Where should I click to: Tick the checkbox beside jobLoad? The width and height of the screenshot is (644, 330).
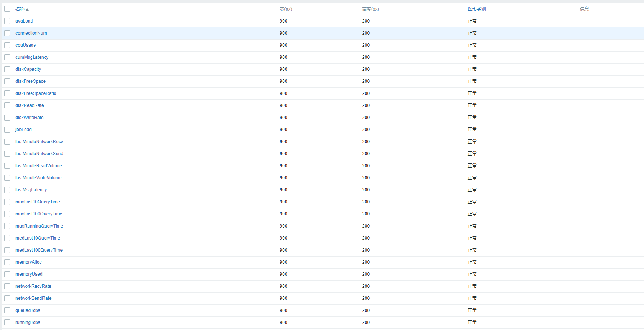[7, 130]
